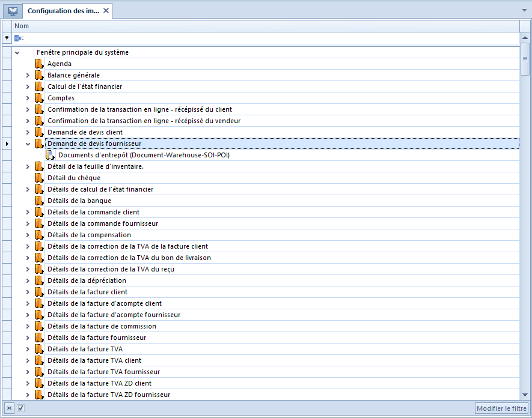Click the pin icon in filter row
The height and width of the screenshot is (418, 532).
[7, 38]
